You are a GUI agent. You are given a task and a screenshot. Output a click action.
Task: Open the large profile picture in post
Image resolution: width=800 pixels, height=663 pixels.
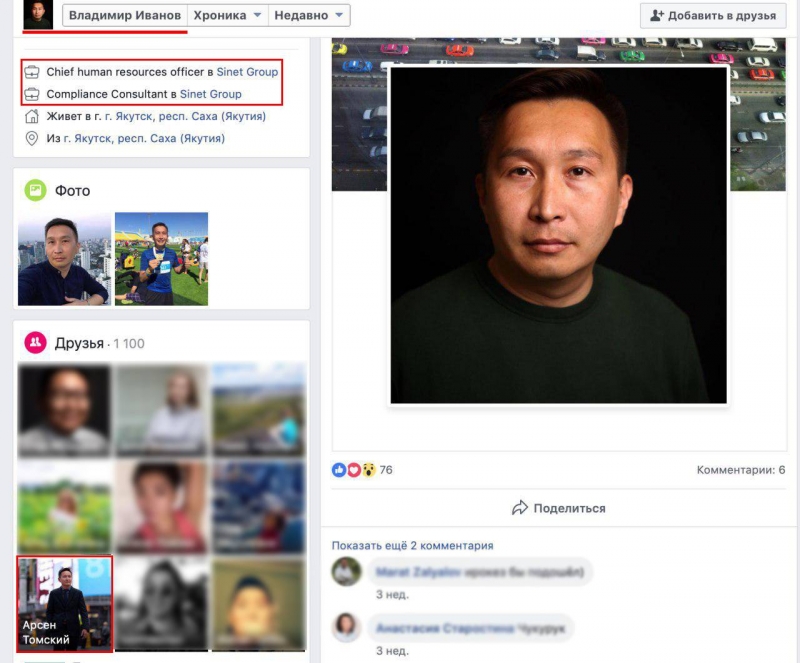558,236
